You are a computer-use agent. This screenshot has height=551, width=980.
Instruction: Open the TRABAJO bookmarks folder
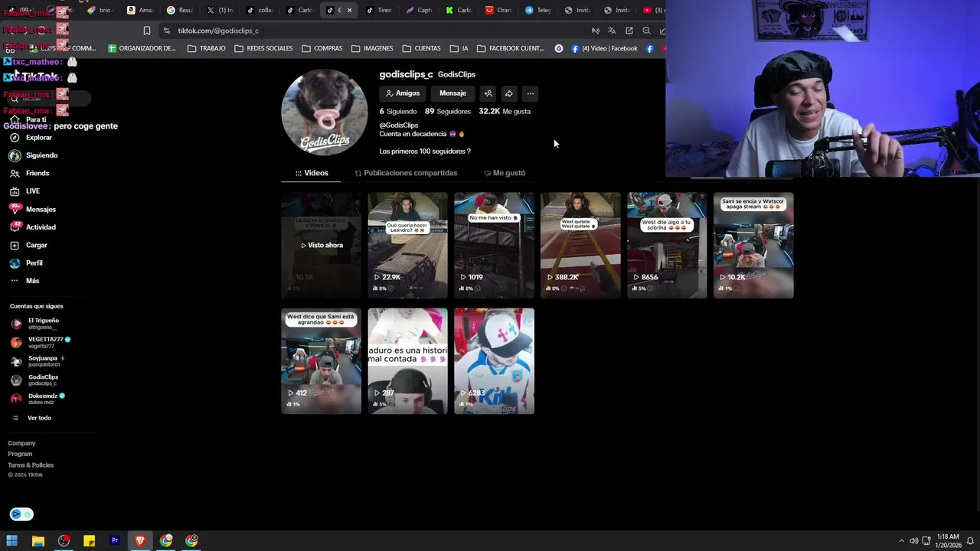(x=207, y=48)
